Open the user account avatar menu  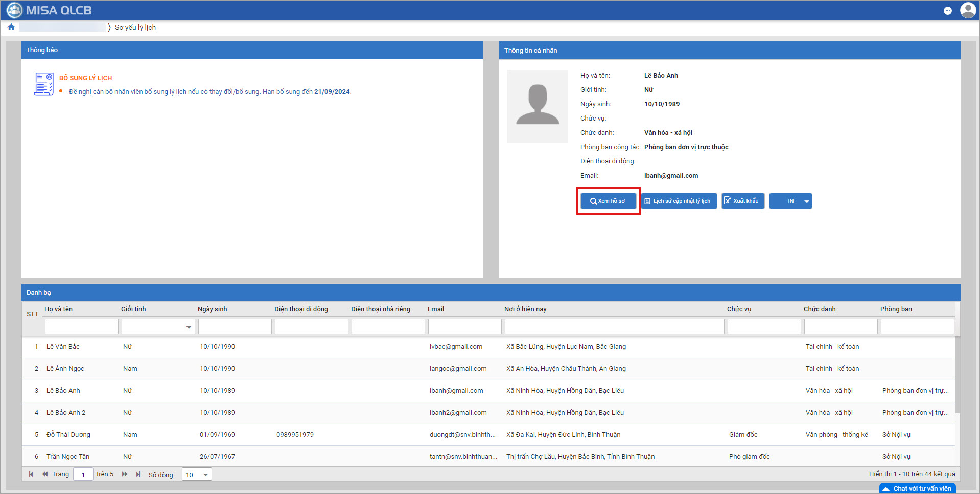[x=967, y=10]
